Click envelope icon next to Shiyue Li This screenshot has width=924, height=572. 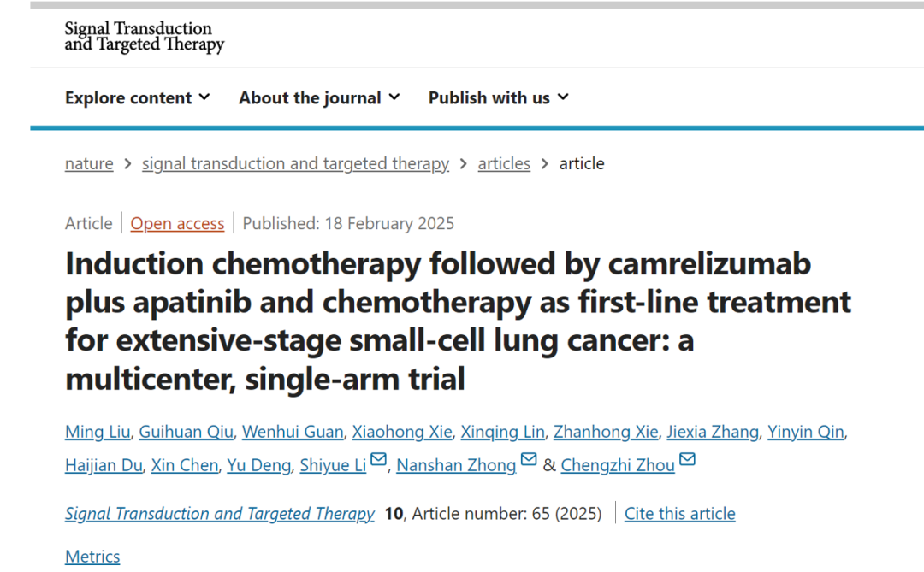[378, 460]
